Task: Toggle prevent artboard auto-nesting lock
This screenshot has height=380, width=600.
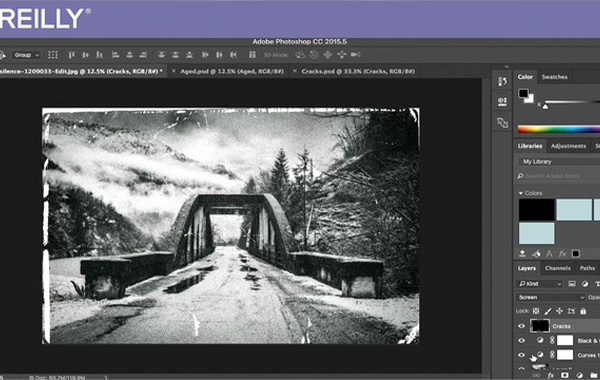Action: click(x=571, y=311)
